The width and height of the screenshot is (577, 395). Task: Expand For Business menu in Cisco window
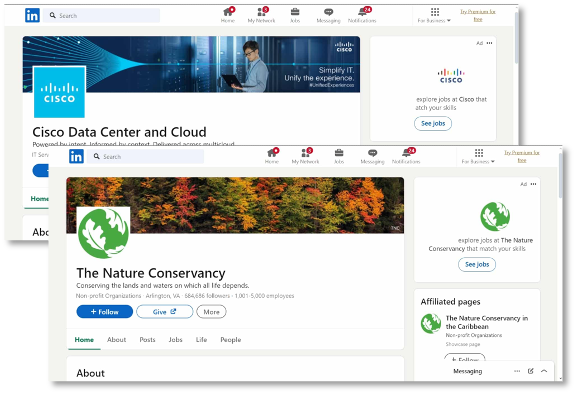pos(434,15)
